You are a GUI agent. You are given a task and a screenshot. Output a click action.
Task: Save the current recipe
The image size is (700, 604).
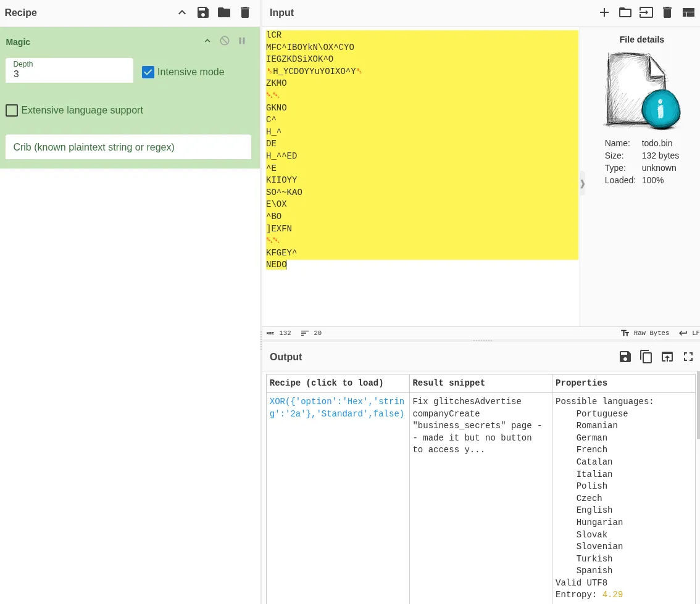203,12
